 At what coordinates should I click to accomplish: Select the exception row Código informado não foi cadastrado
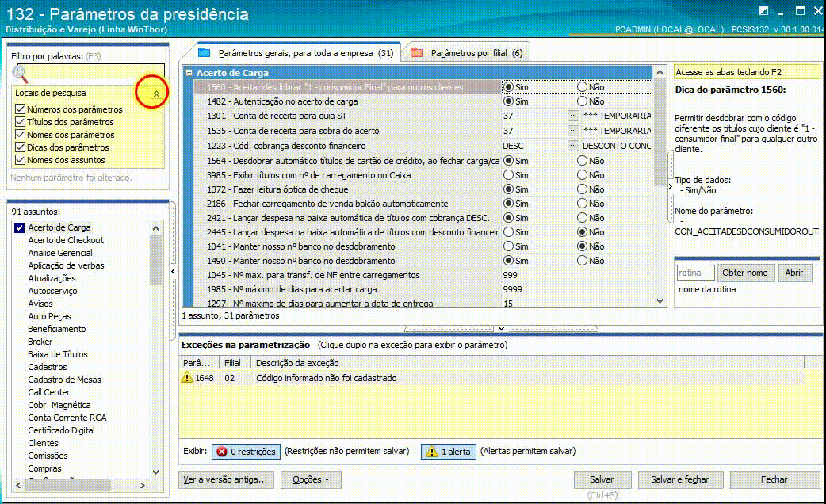coord(492,378)
